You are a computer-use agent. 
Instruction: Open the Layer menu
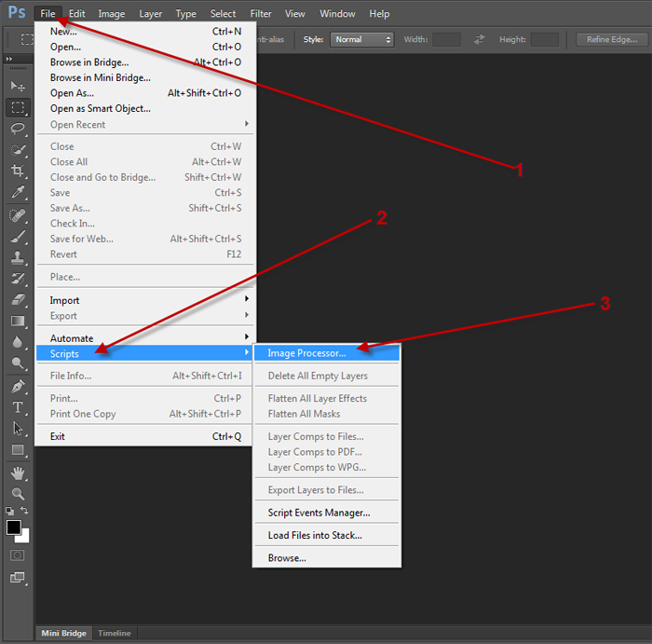[151, 14]
